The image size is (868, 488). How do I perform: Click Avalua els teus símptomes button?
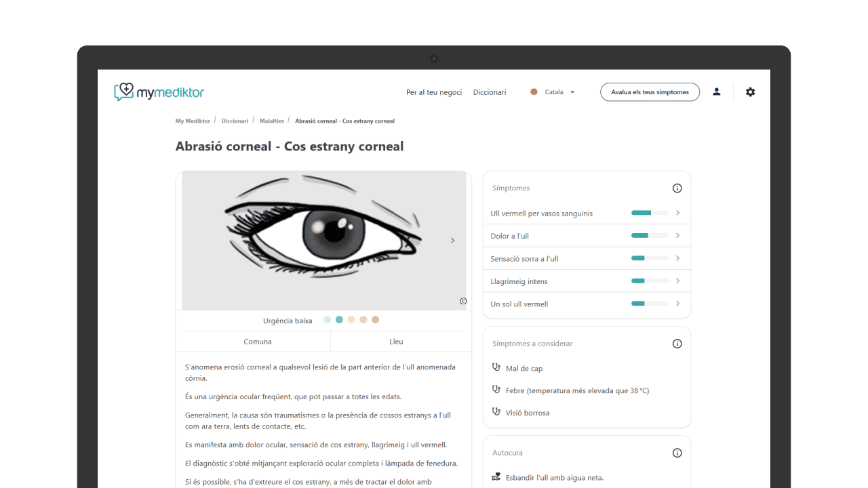pos(650,92)
